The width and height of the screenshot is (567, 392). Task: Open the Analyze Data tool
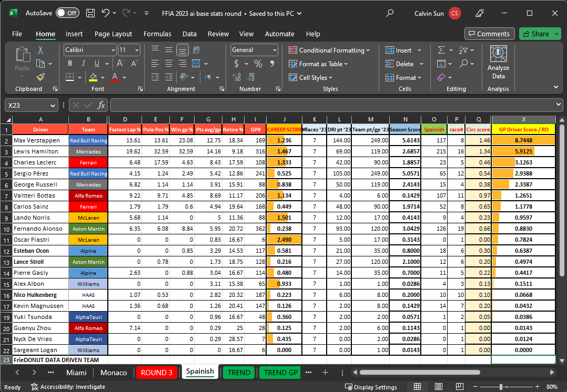point(498,62)
